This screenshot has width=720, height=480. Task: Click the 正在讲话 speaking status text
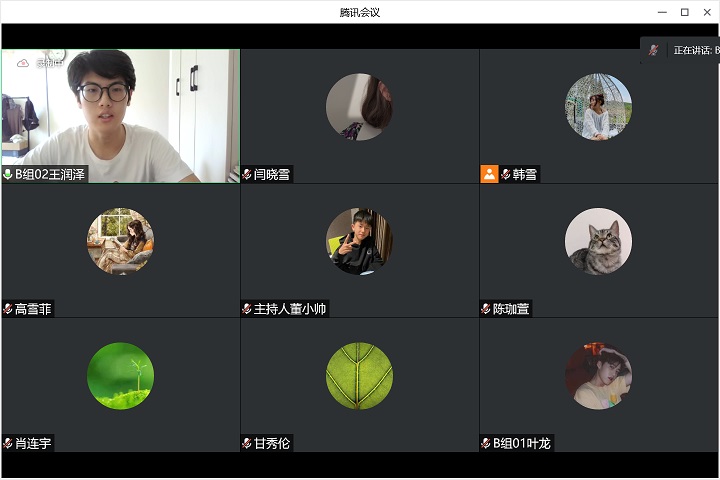click(x=694, y=50)
